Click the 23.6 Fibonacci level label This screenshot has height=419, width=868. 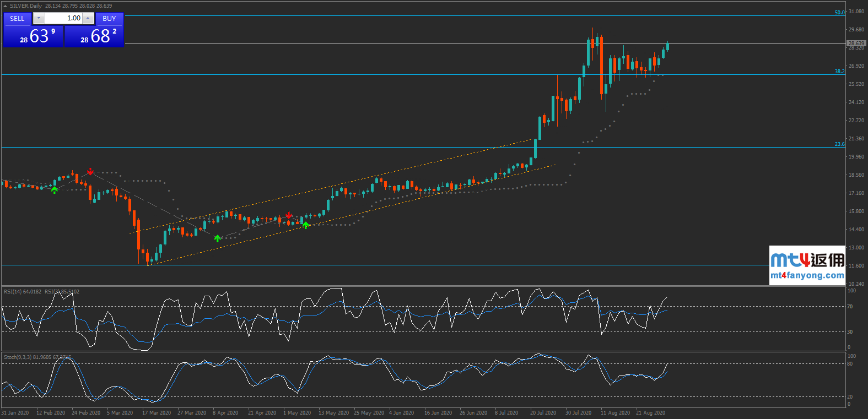[839, 144]
